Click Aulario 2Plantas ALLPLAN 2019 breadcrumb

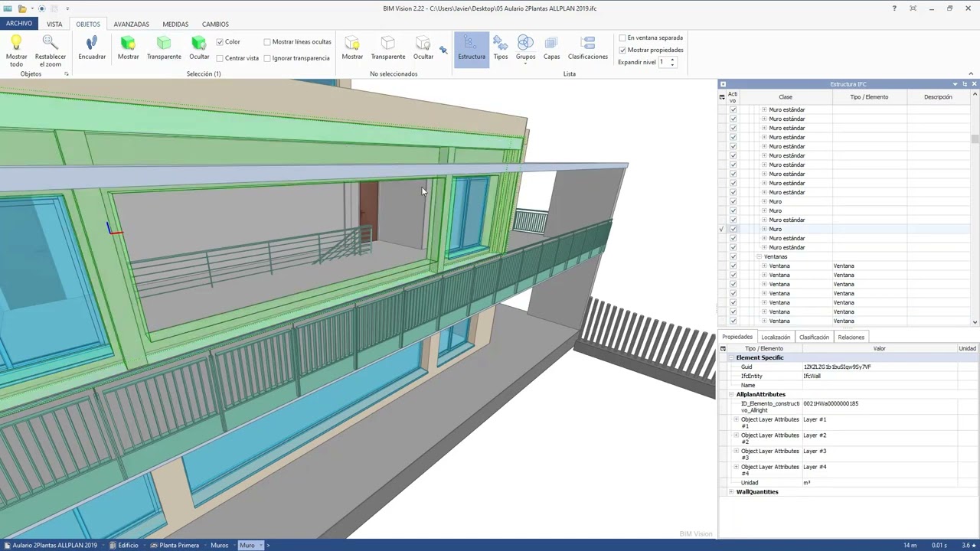(55, 546)
